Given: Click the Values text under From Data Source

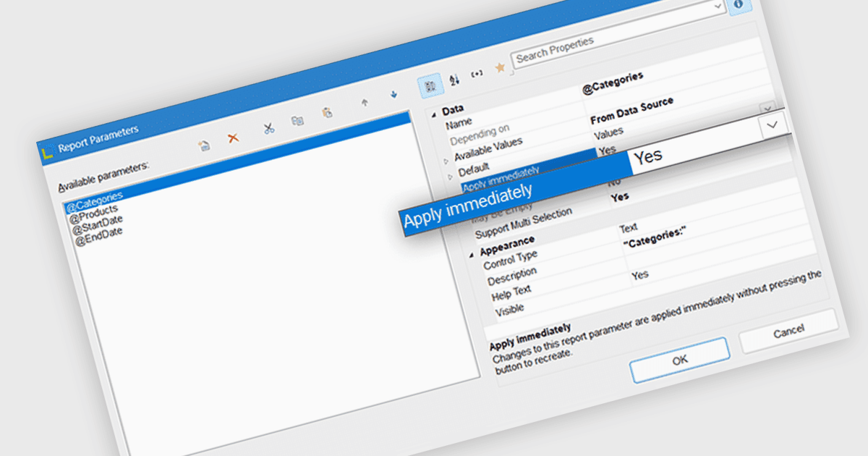Looking at the screenshot, I should tap(608, 133).
